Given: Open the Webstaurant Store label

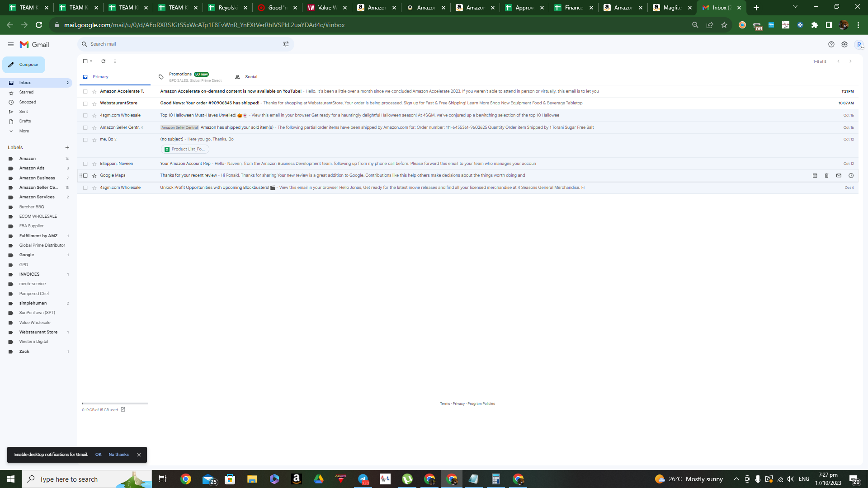Looking at the screenshot, I should (x=38, y=332).
